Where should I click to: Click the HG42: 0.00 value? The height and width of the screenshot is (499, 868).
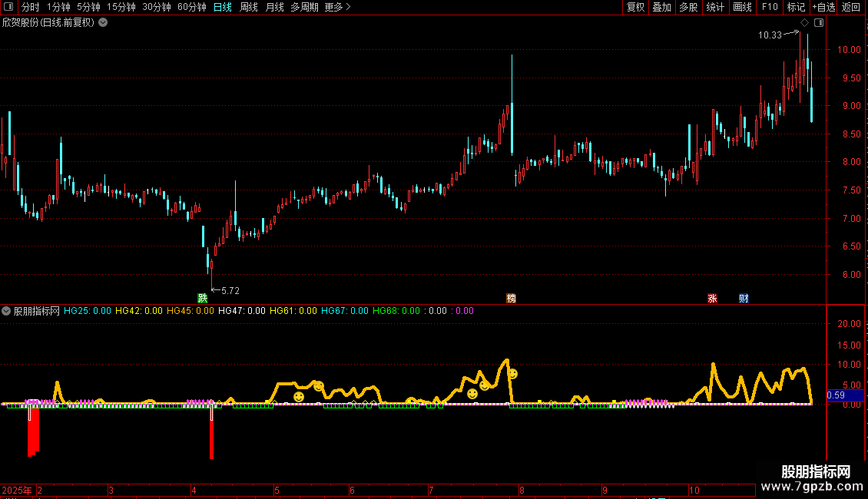(x=139, y=311)
